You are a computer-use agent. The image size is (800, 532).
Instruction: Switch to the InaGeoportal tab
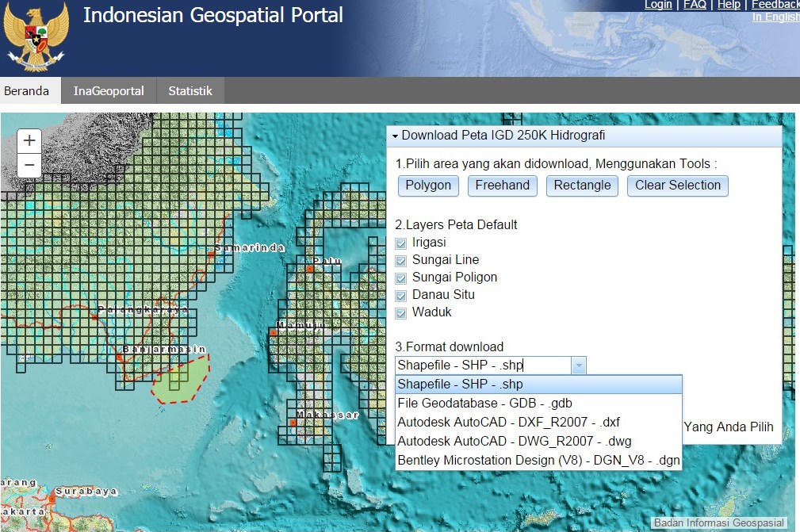108,90
